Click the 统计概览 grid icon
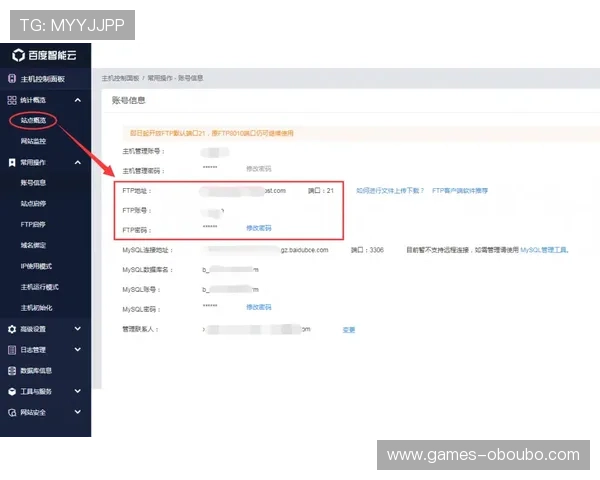 [x=12, y=100]
